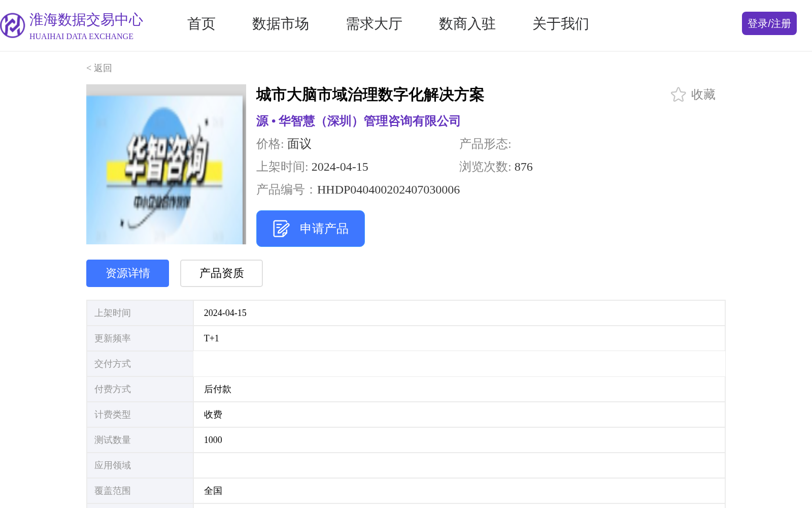Click the 收费 value in 计费类型 row

[213, 415]
